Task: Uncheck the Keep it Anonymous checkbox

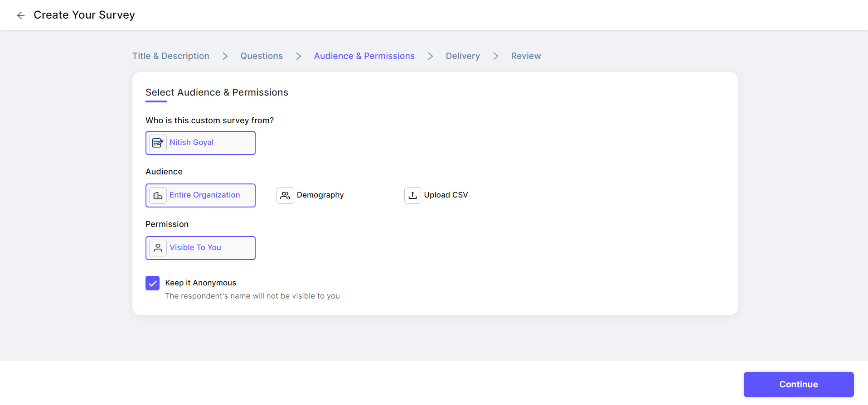Action: (153, 283)
